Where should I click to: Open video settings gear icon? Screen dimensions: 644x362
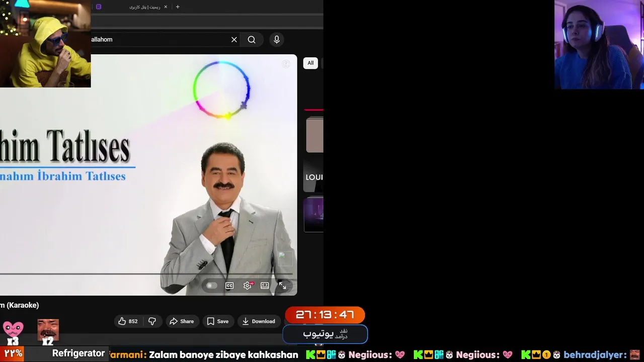click(x=247, y=286)
